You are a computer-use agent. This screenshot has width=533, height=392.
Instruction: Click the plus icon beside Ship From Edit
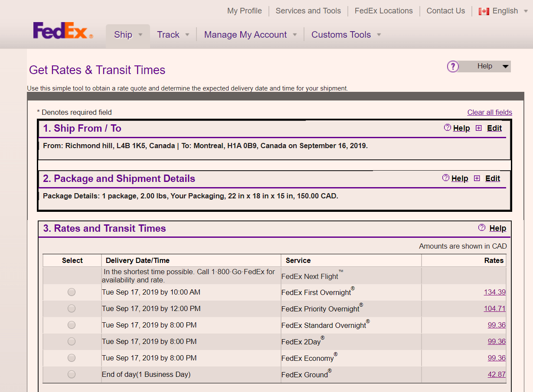point(479,128)
